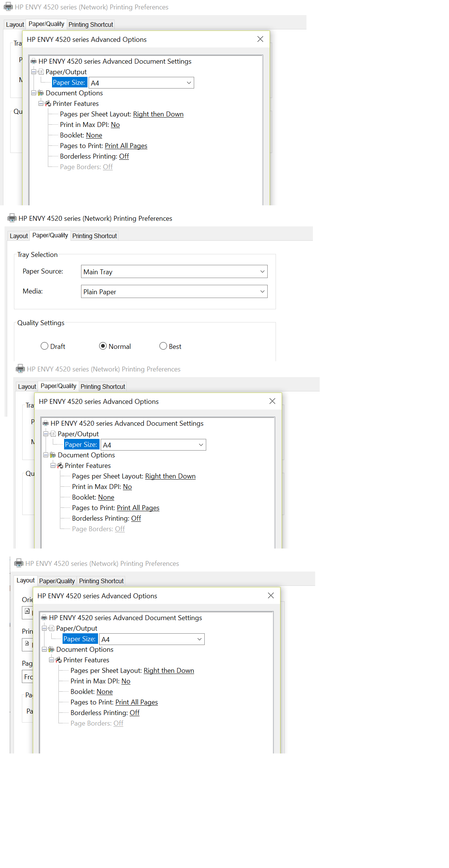The height and width of the screenshot is (868, 449).
Task: Collapse the Document Options node over the selected Layout tab
Action: (44, 649)
